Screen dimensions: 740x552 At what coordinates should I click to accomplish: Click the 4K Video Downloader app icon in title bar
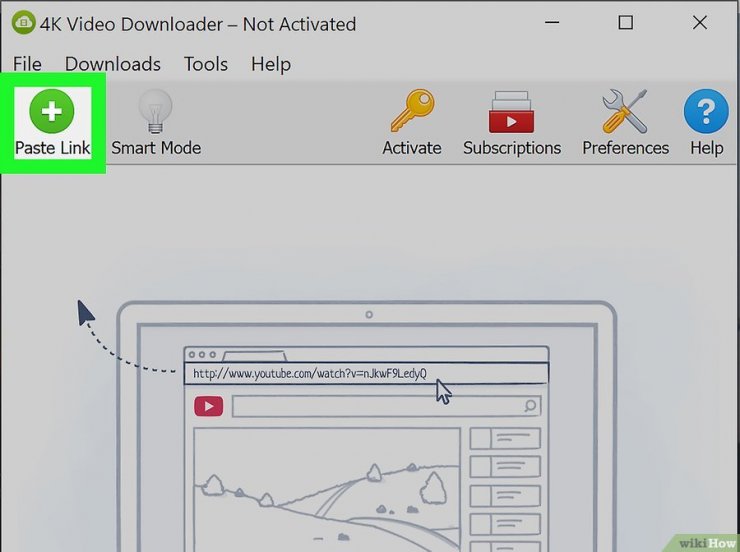(x=23, y=23)
